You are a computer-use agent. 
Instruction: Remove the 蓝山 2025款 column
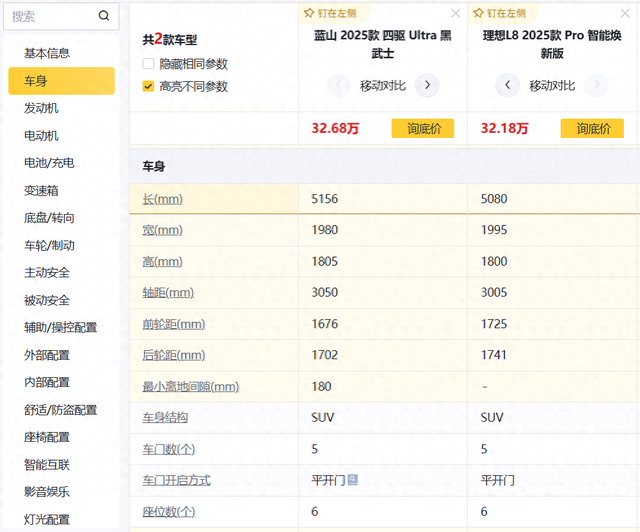456,13
